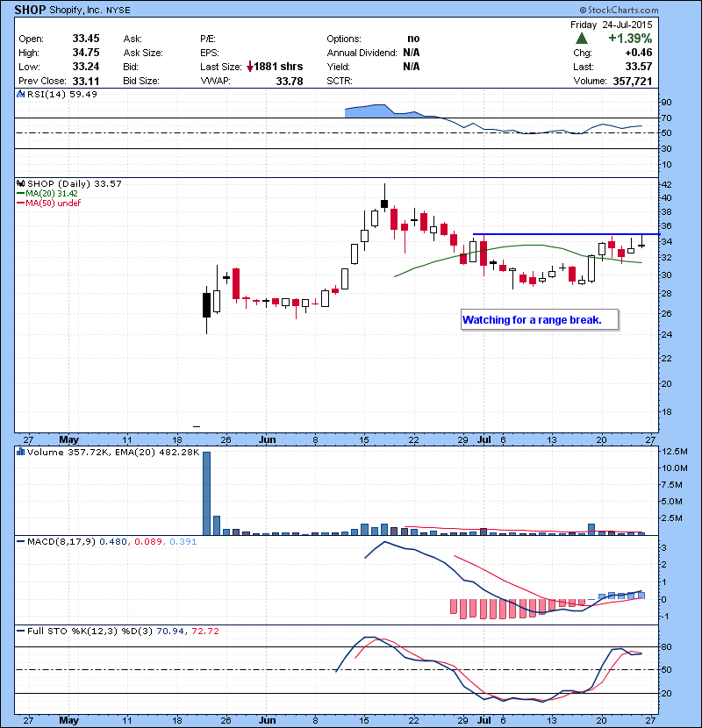Screen dimensions: 702x728
Task: Click the Ask Size label
Action: (x=143, y=53)
